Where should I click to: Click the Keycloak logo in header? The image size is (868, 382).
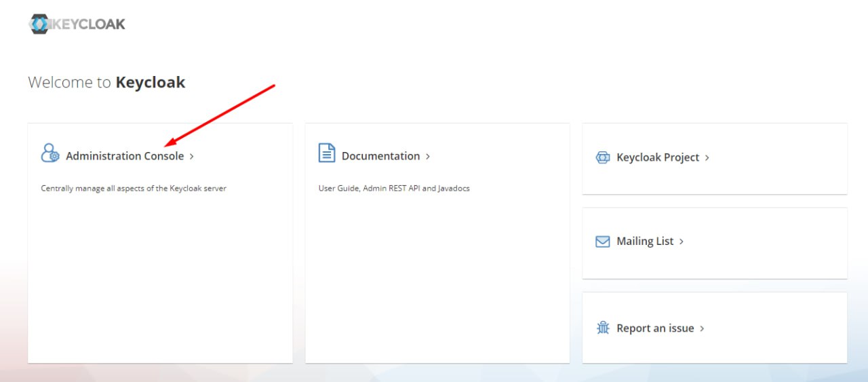(77, 24)
